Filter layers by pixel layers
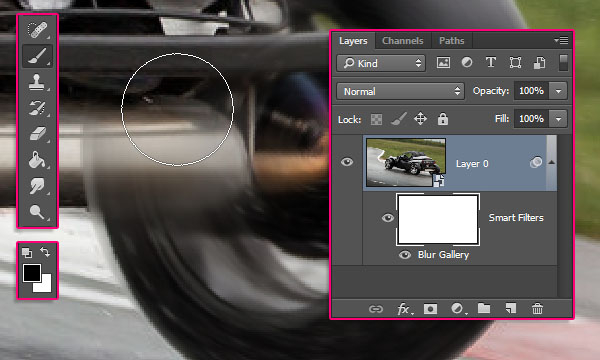 coord(443,62)
